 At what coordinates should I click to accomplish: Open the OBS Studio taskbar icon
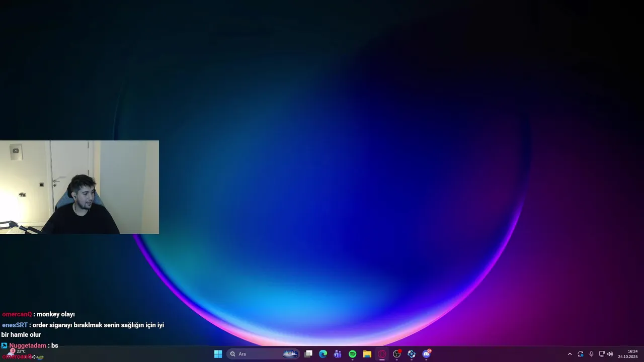[397, 354]
